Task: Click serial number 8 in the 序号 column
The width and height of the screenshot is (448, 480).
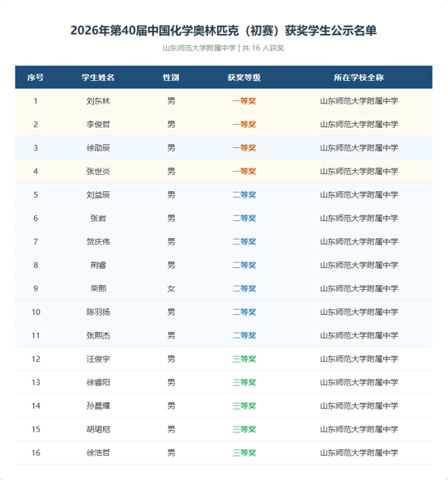Action: point(36,265)
